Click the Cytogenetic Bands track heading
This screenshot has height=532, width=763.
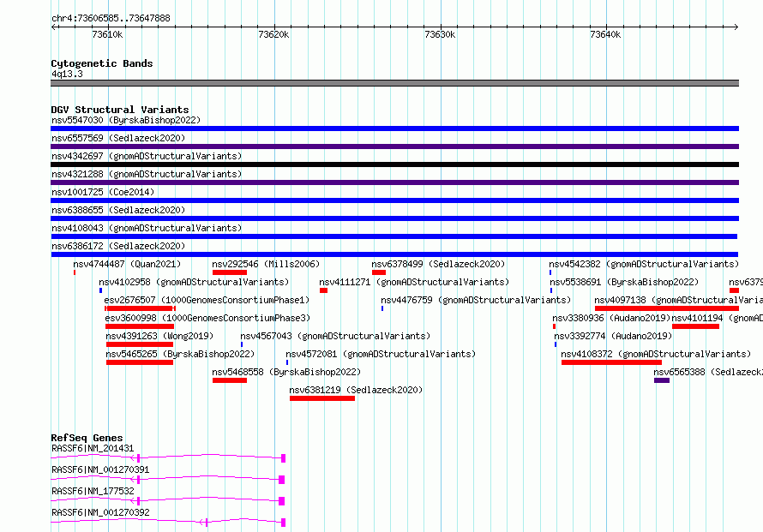pyautogui.click(x=102, y=63)
